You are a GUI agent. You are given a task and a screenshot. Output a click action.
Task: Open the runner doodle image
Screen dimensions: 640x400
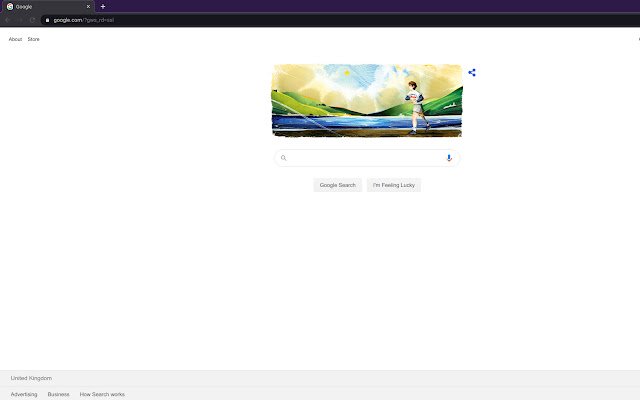click(367, 100)
